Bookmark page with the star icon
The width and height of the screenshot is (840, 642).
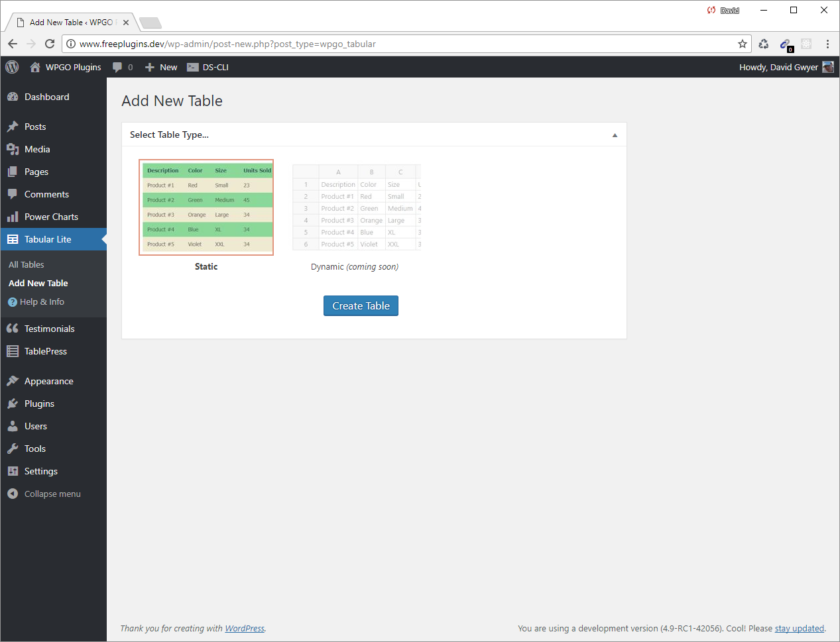pyautogui.click(x=743, y=44)
